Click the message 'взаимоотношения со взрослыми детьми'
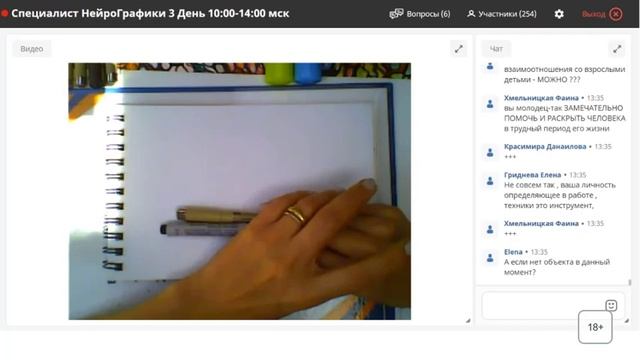This screenshot has width=640, height=360. click(564, 74)
